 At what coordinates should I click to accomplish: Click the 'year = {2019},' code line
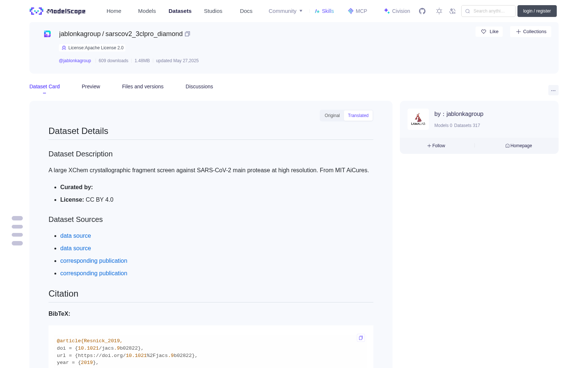click(x=78, y=363)
